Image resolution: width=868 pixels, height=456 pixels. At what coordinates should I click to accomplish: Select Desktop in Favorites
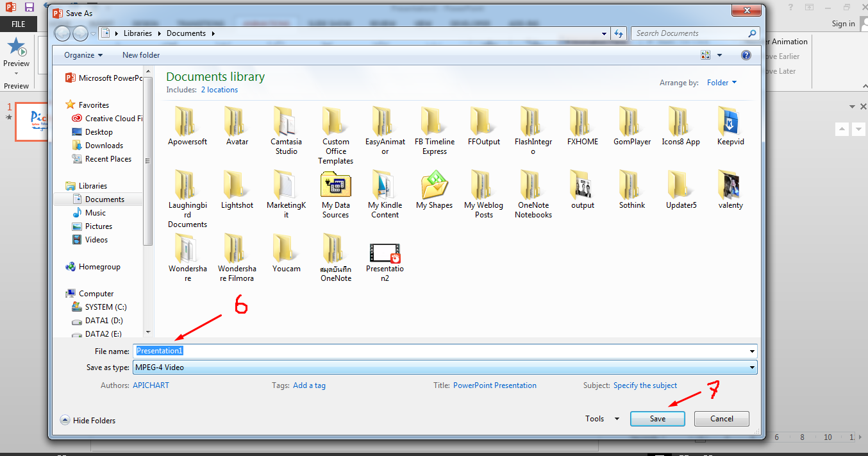click(x=92, y=132)
